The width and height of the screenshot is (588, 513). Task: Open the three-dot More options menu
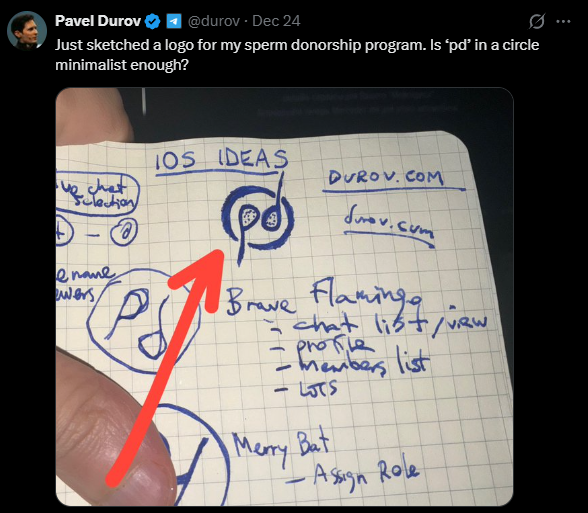(x=563, y=21)
